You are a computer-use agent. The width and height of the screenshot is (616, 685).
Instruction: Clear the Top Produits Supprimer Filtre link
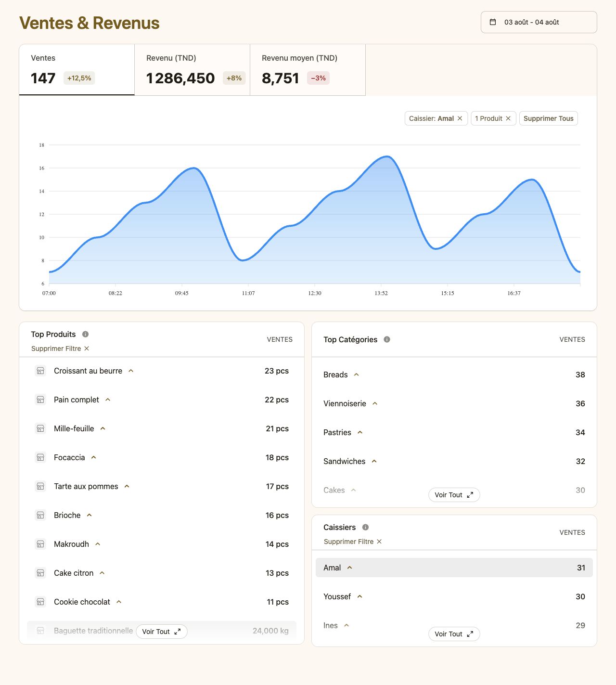click(x=60, y=349)
